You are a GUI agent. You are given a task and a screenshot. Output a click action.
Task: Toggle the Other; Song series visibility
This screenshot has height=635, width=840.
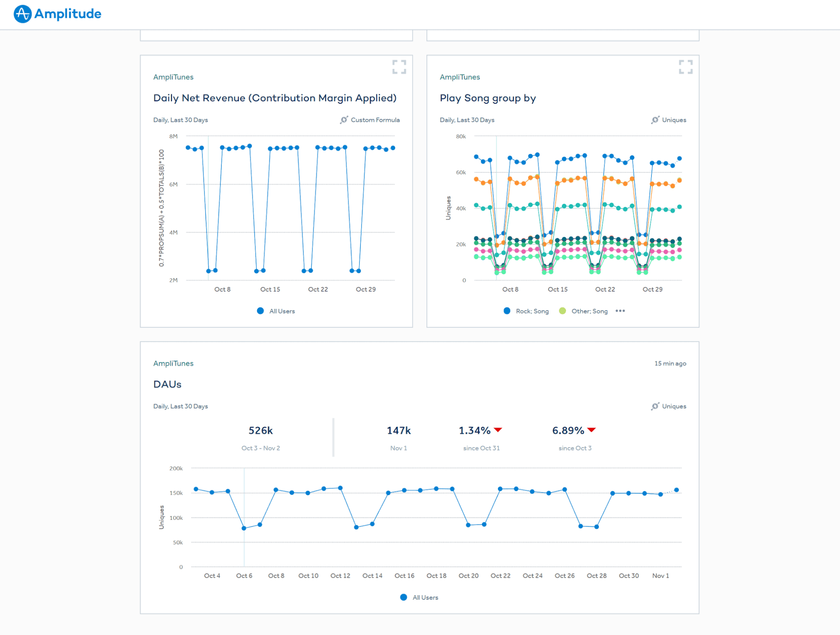(x=583, y=311)
